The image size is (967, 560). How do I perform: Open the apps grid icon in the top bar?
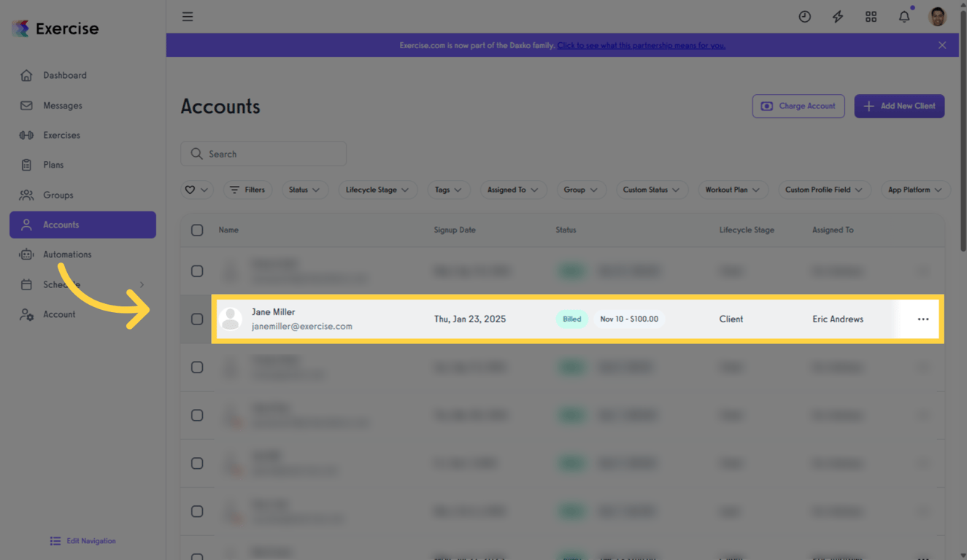pos(871,16)
